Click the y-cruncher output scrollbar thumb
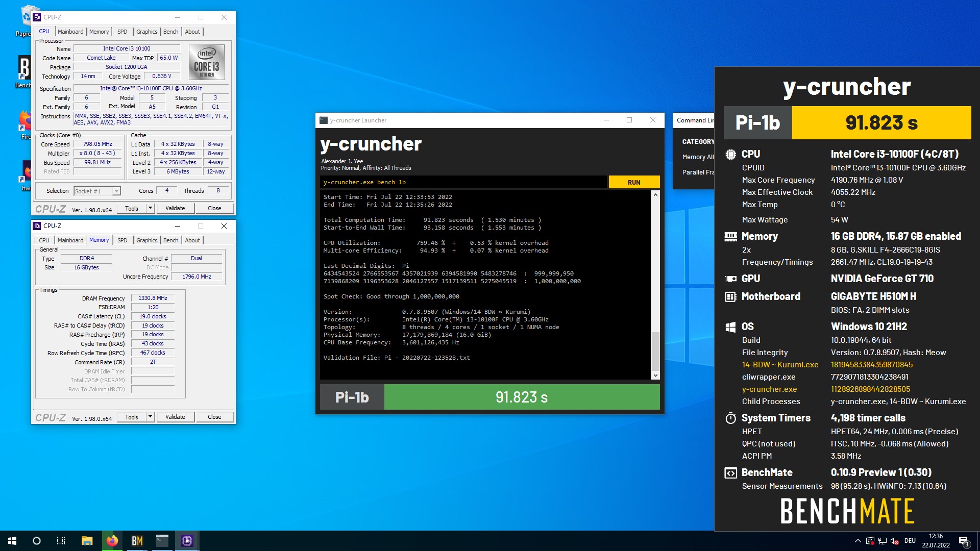Viewport: 980px width, 551px height. pyautogui.click(x=655, y=351)
